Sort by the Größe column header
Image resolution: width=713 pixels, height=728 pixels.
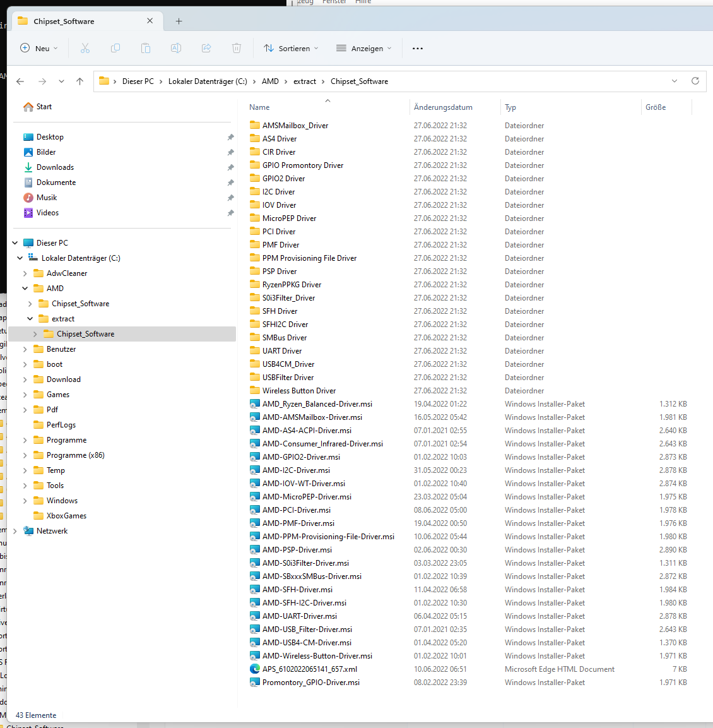656,107
